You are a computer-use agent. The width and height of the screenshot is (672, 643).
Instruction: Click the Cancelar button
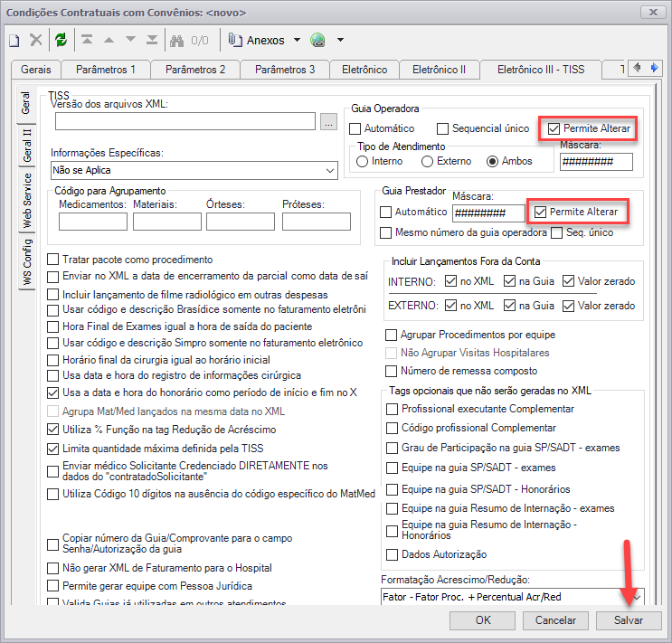coord(555,620)
